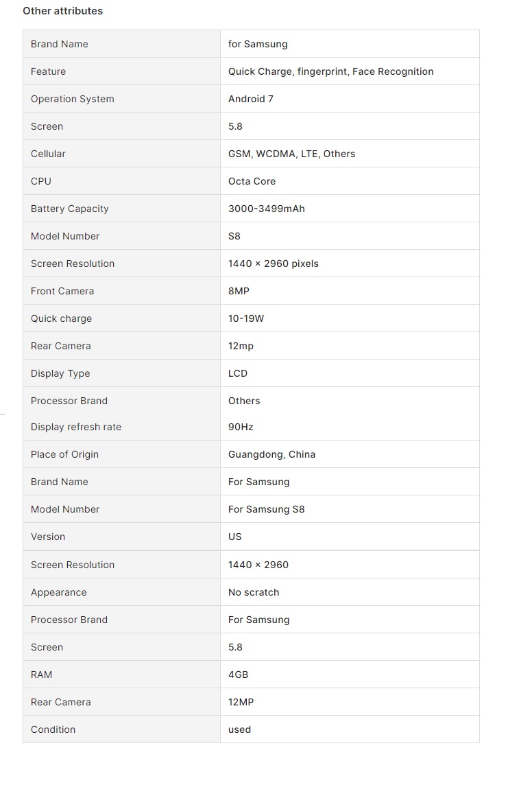Click the "Display refresh rate" label
532x785 pixels.
(76, 427)
